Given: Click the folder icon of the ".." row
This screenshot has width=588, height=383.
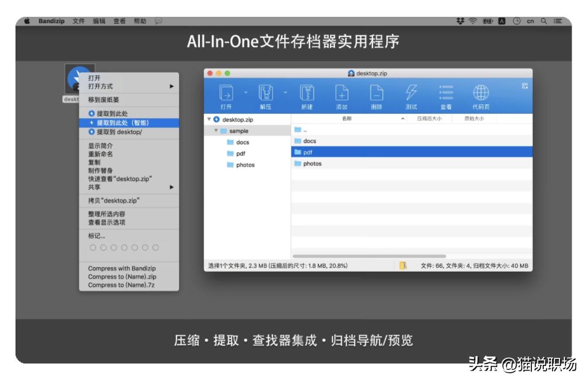Looking at the screenshot, I should (x=298, y=130).
